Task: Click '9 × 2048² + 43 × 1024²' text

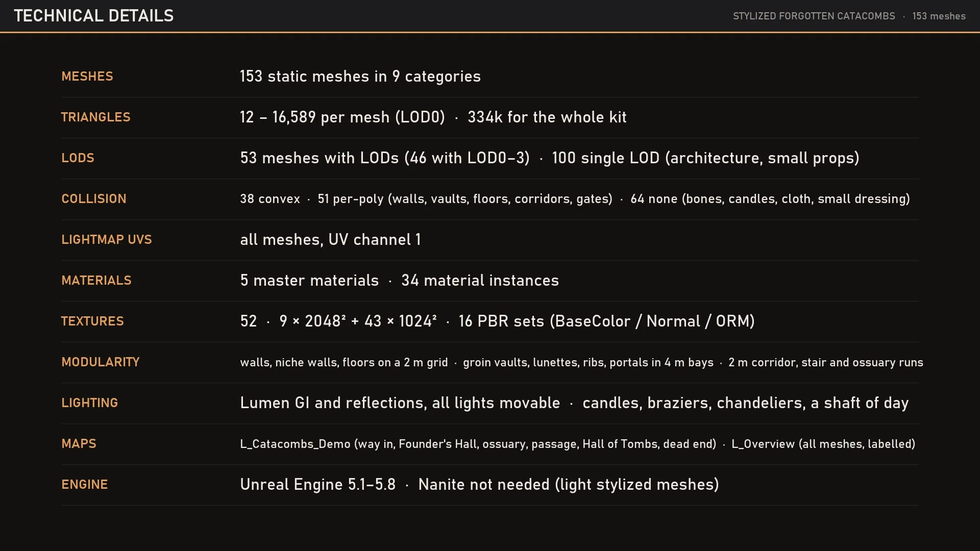Action: click(358, 321)
